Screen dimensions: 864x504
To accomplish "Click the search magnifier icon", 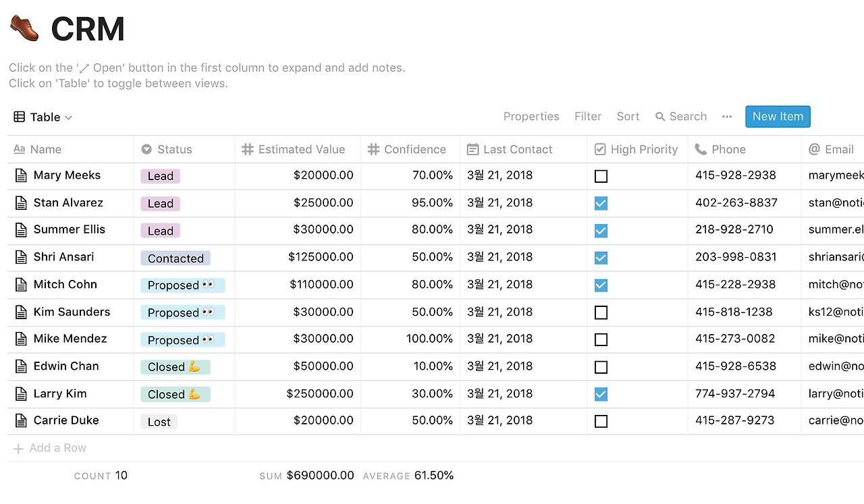I will click(660, 117).
